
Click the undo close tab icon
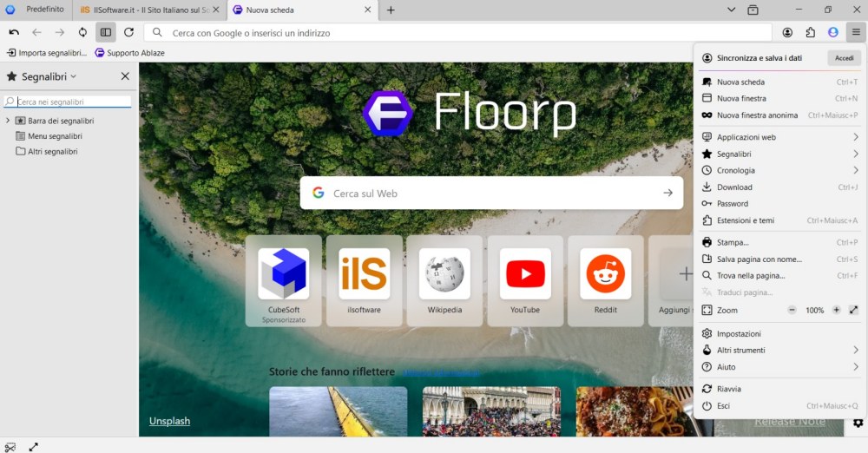pos(14,33)
